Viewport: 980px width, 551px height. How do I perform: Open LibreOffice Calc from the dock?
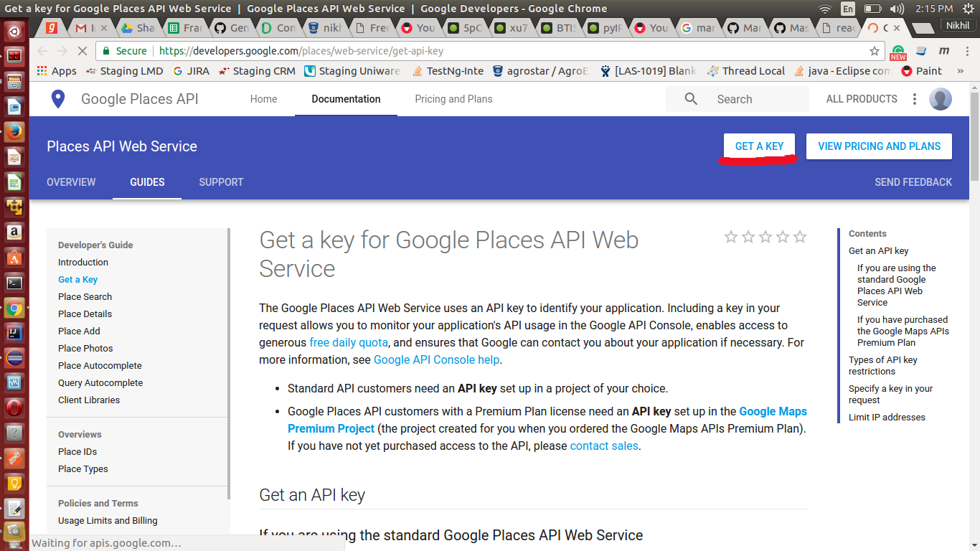tap(14, 182)
